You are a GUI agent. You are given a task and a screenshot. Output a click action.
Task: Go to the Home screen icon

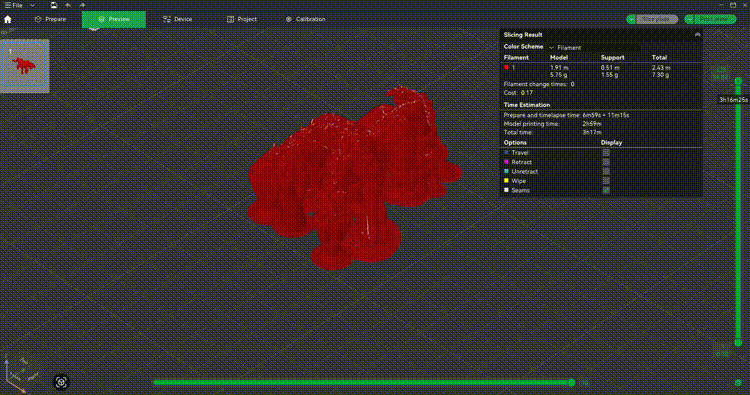(8, 20)
